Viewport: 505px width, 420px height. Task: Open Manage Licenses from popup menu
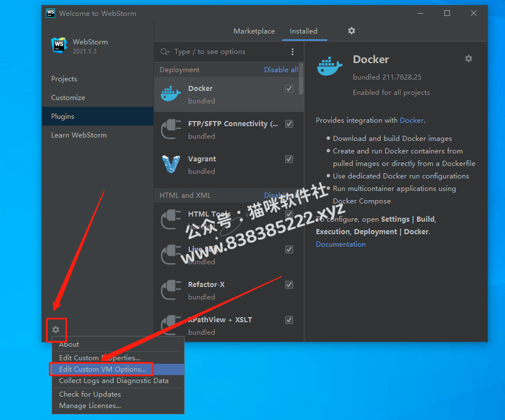(x=118, y=406)
